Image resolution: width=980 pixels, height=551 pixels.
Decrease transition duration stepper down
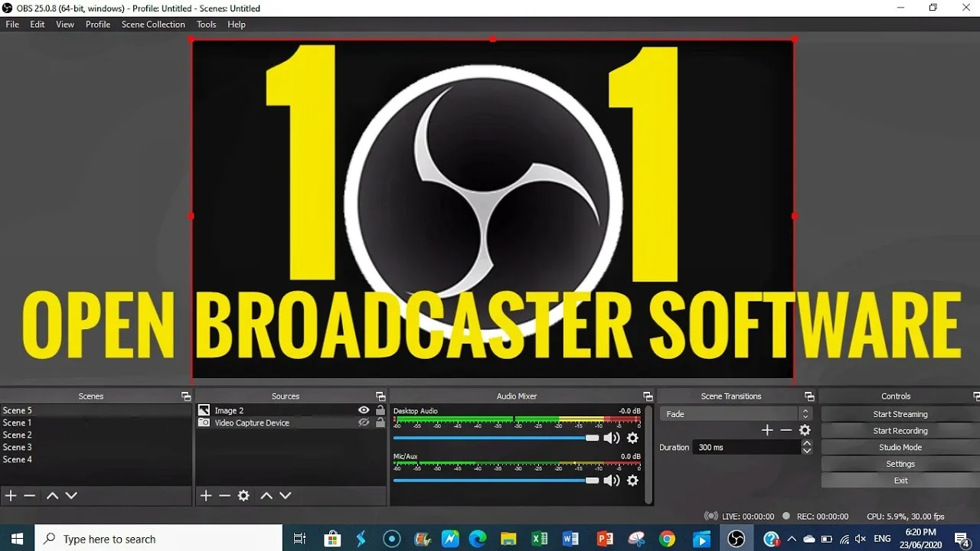coord(806,452)
